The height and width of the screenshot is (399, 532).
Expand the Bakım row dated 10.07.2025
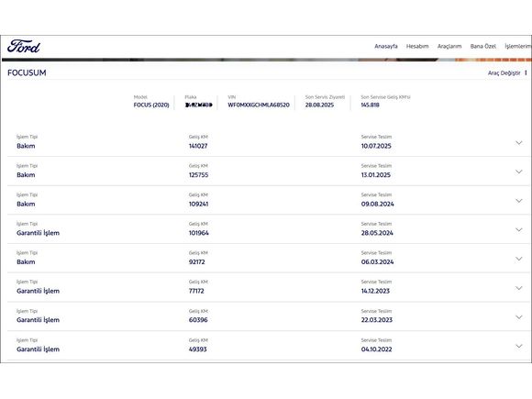point(519,143)
